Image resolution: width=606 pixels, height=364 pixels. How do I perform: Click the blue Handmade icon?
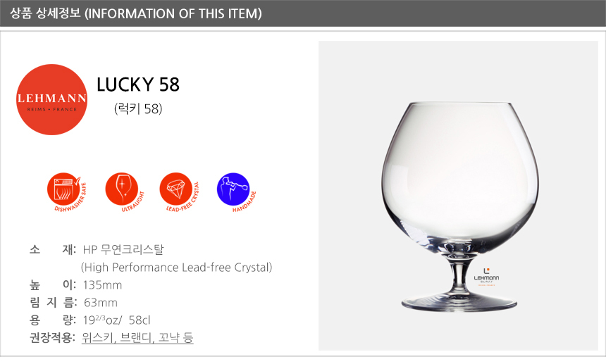(233, 189)
